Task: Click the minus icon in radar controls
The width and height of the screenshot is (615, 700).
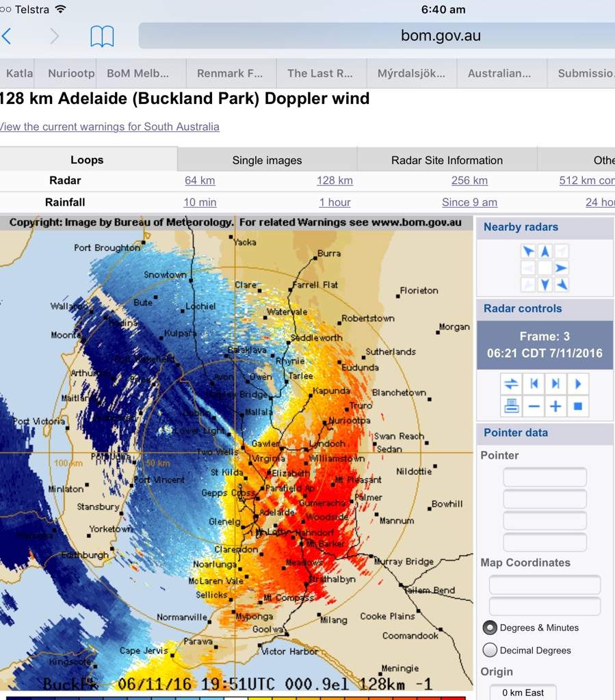Action: 534,406
